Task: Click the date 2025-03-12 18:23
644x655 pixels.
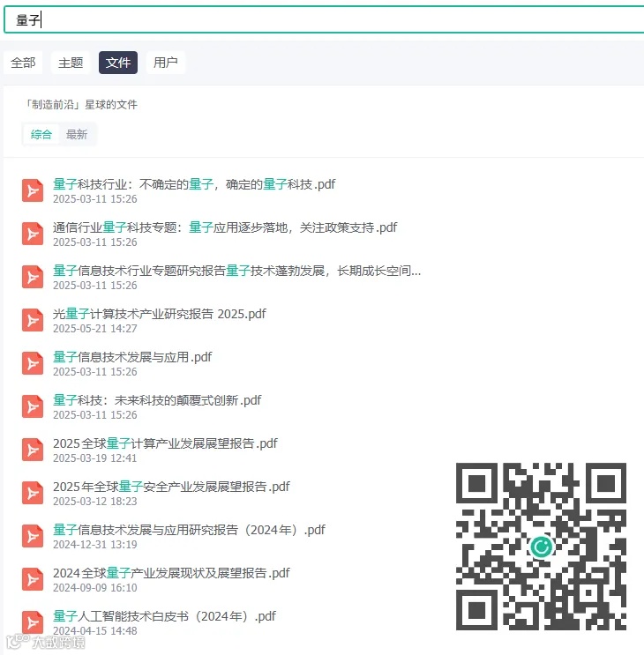Action: tap(95, 502)
